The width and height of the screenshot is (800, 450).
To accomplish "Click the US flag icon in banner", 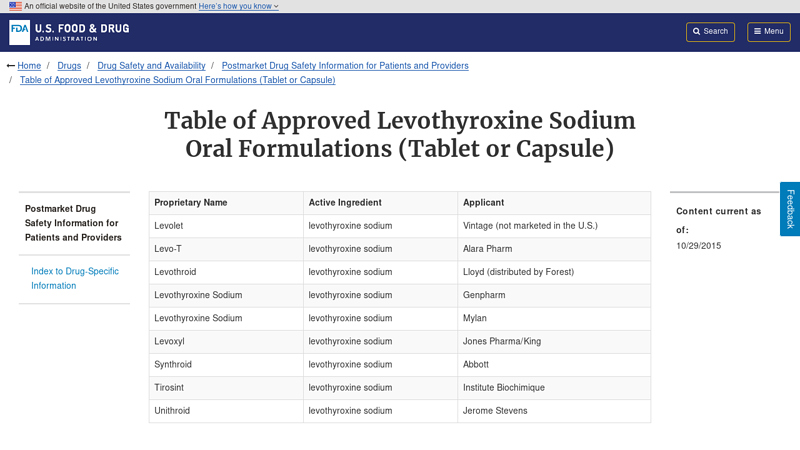I will [15, 6].
